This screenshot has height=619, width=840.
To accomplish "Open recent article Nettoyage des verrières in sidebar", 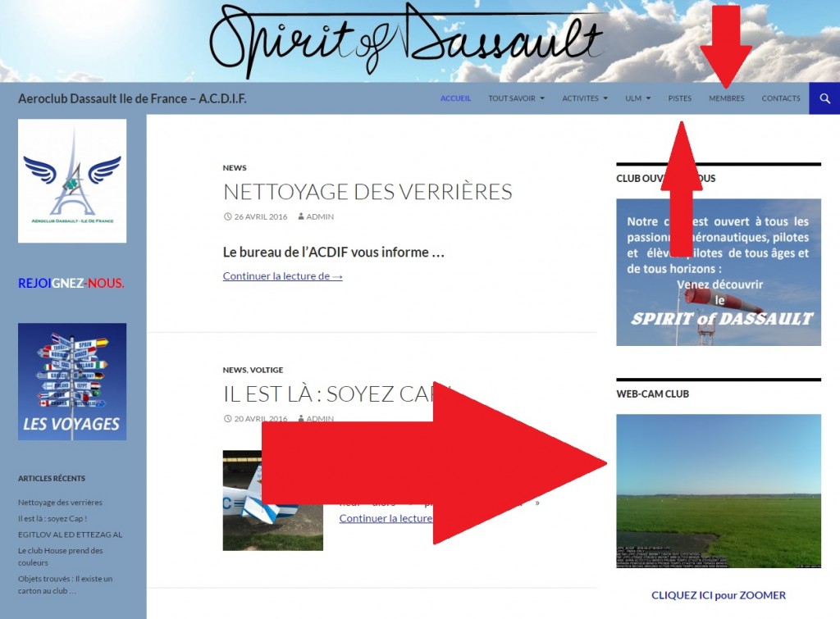I will pyautogui.click(x=60, y=503).
